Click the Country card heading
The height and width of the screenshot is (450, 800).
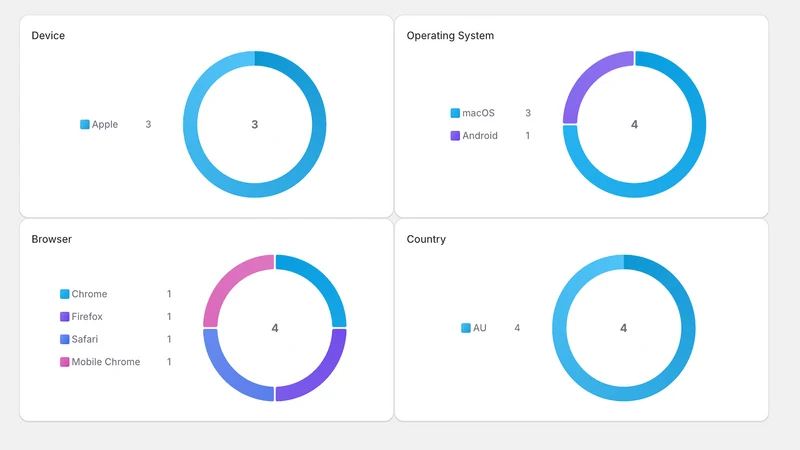pyautogui.click(x=426, y=239)
